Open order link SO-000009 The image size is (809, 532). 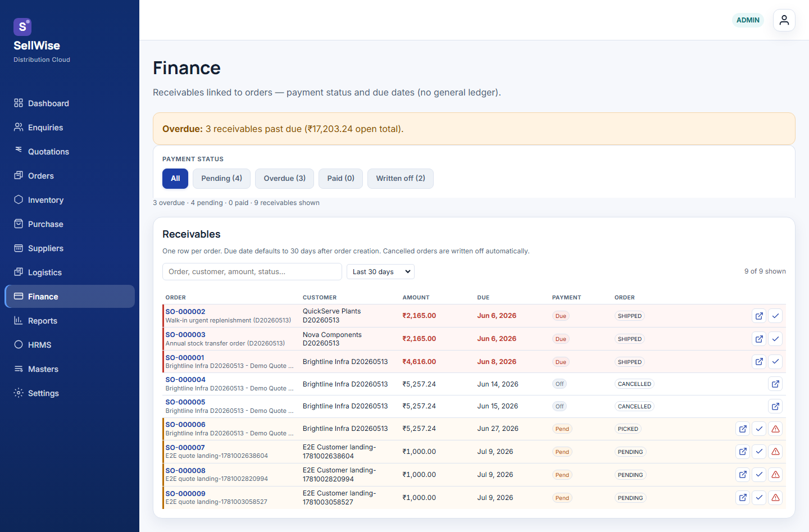185,494
